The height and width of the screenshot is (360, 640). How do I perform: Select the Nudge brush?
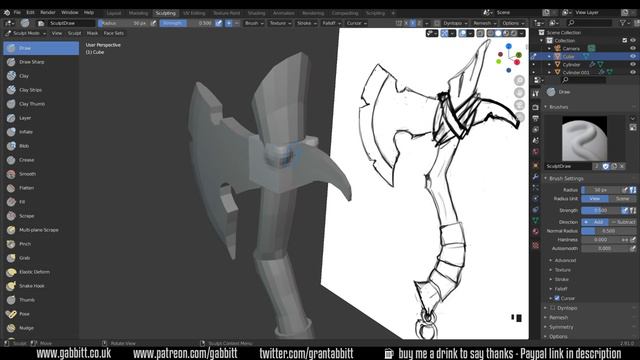point(41,328)
